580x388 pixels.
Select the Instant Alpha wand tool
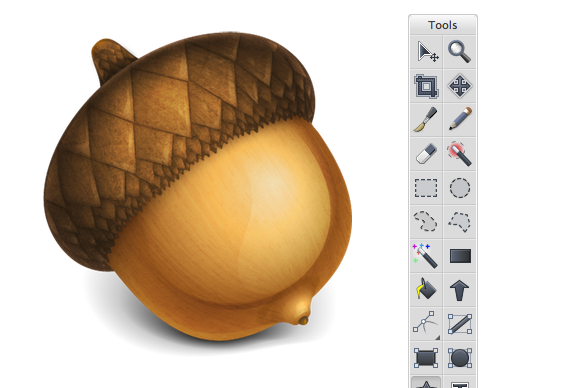pos(459,154)
